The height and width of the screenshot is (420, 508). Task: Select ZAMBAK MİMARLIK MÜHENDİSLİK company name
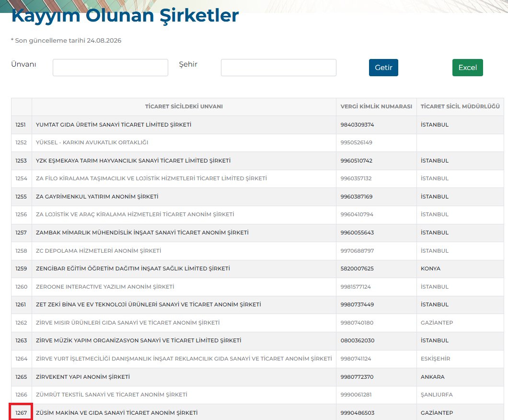pos(142,233)
